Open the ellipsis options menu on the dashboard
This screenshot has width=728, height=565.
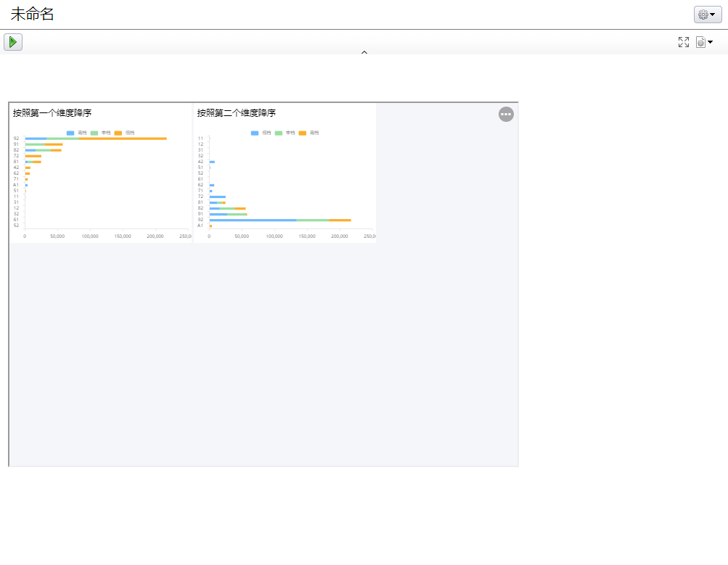tap(506, 114)
